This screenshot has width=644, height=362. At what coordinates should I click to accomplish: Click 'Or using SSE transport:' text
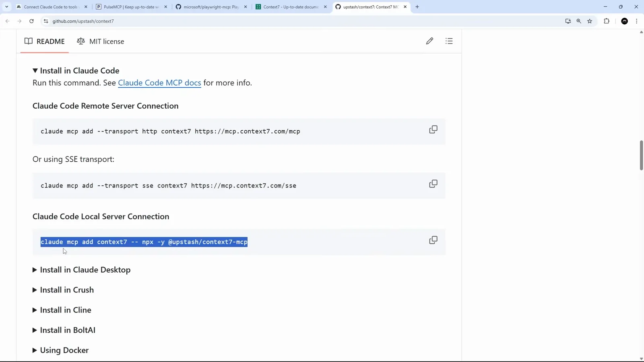click(73, 159)
